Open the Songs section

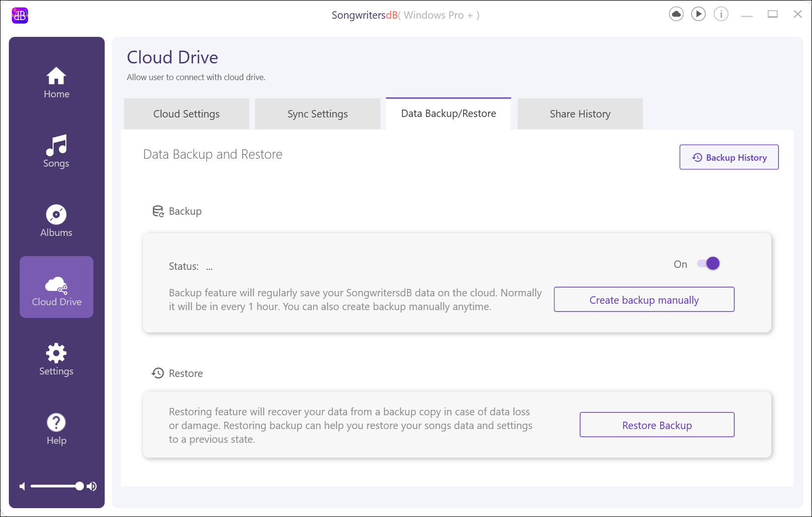pos(57,152)
